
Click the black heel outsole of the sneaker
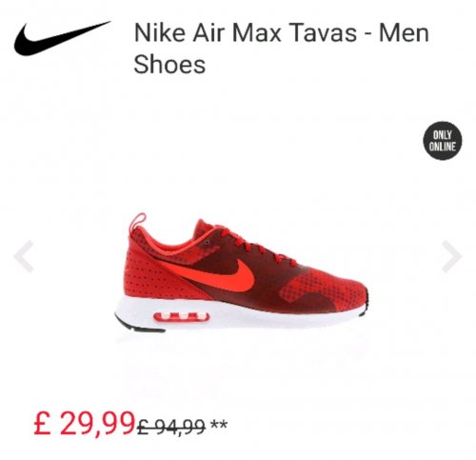[x=140, y=325]
